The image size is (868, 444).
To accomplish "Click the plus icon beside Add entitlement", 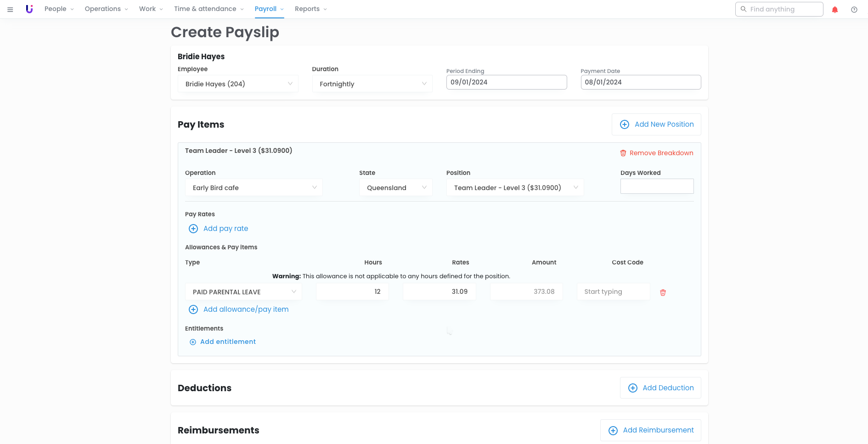I will pyautogui.click(x=193, y=342).
